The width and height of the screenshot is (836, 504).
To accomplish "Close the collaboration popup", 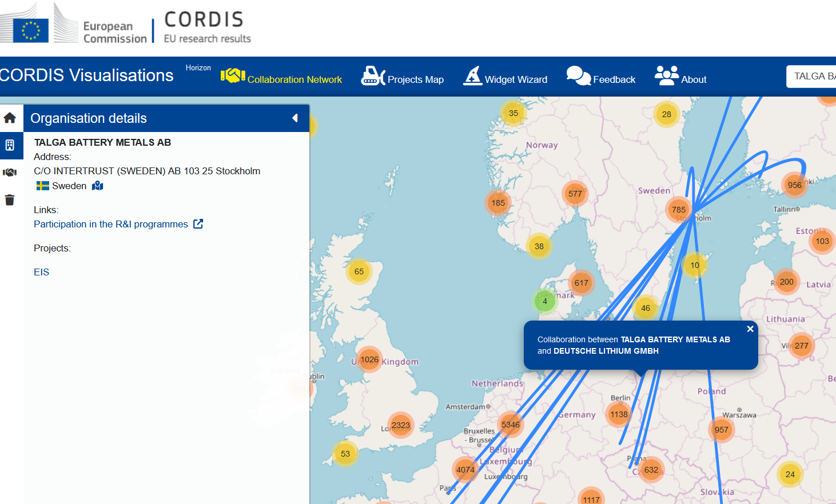I will (x=750, y=329).
